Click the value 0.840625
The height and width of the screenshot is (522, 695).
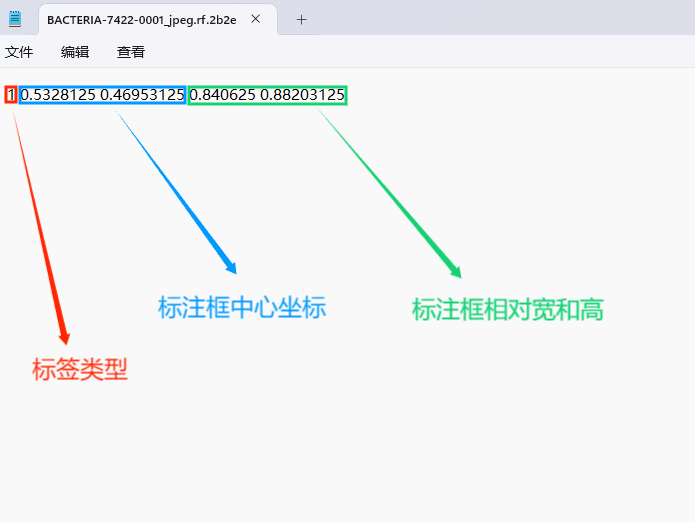click(x=223, y=94)
